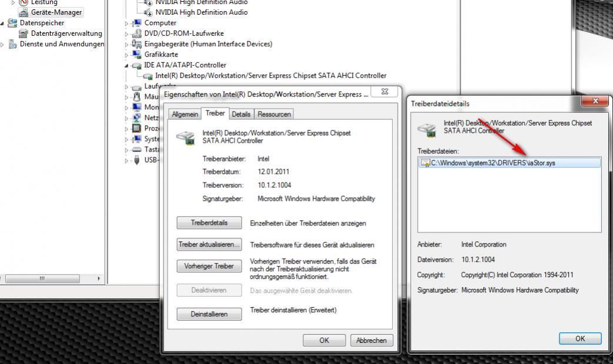
Task: Open the Ressourcen tab
Action: (274, 114)
